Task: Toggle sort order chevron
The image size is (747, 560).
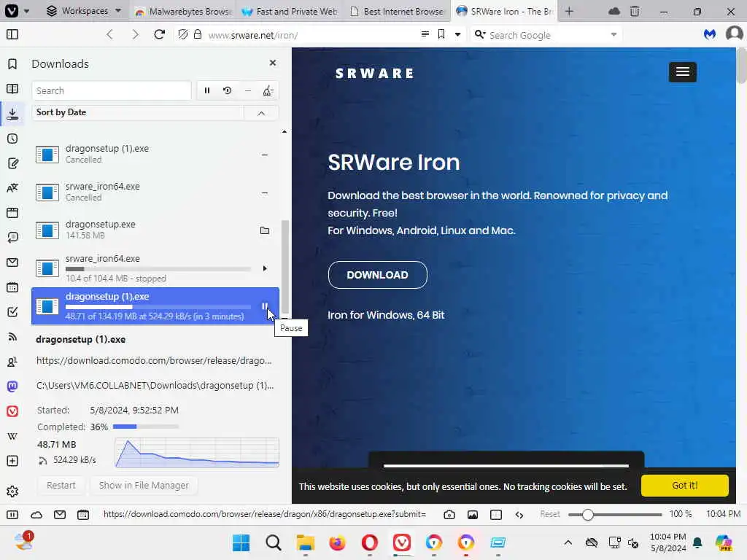Action: pos(261,113)
